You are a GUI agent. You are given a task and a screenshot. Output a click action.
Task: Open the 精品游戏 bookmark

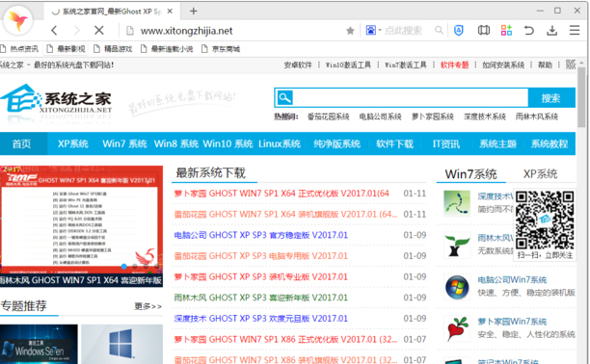pos(113,49)
